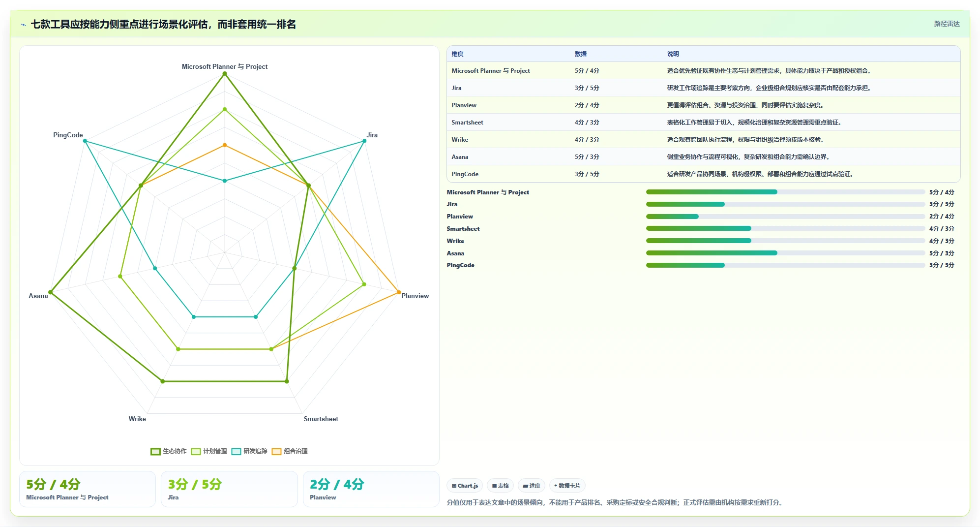Click the Wrike radar axis label
This screenshot has height=527, width=980.
point(137,419)
